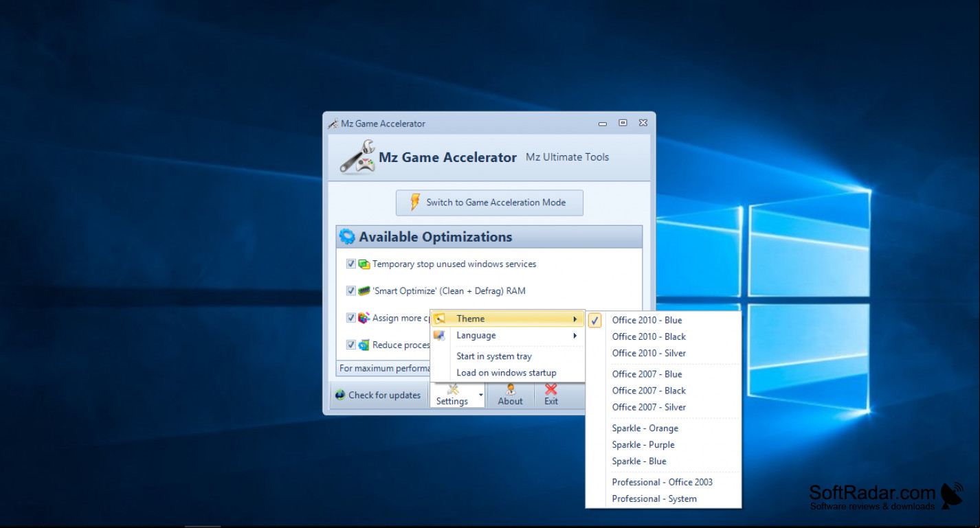Click the Language menu item icon

440,336
